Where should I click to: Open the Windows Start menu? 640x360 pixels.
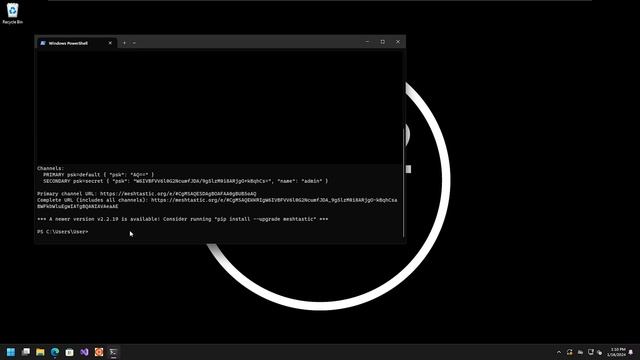[11, 352]
